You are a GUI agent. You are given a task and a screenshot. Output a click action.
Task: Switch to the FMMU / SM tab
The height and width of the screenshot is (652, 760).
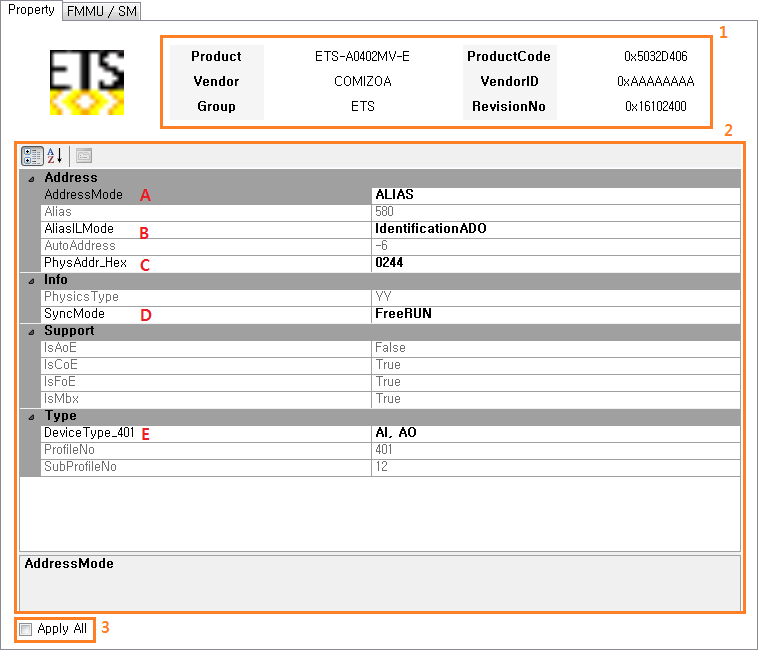pos(103,12)
